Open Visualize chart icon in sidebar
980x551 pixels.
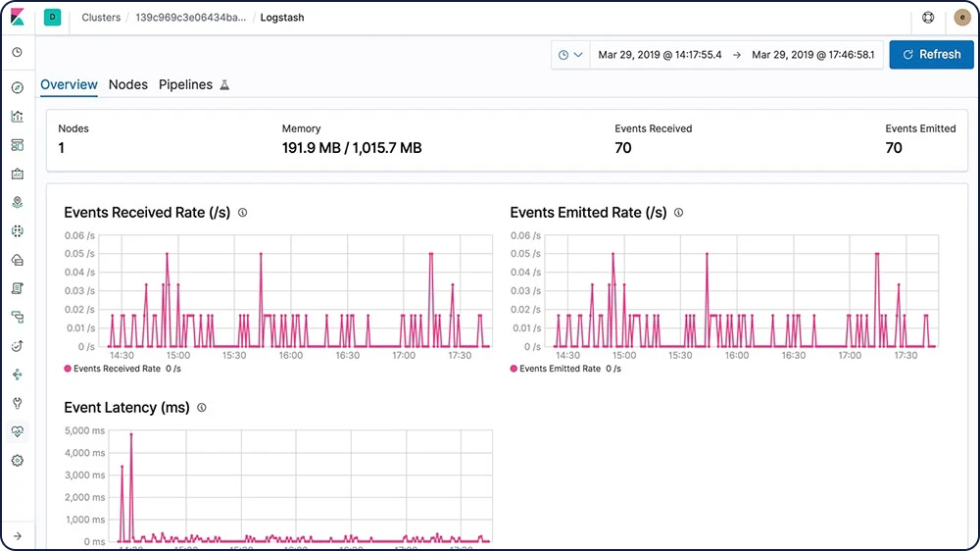click(18, 117)
